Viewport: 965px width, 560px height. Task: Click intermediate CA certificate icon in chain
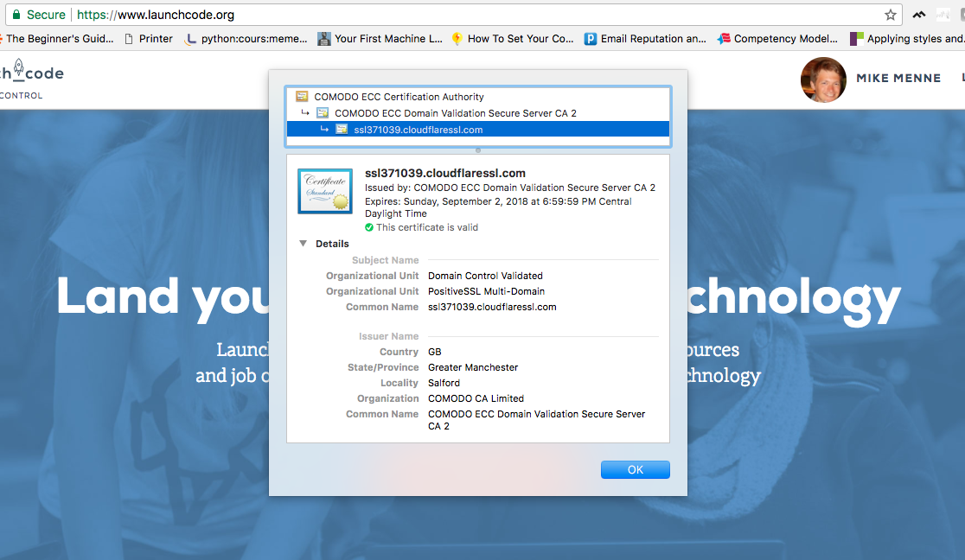(x=323, y=113)
